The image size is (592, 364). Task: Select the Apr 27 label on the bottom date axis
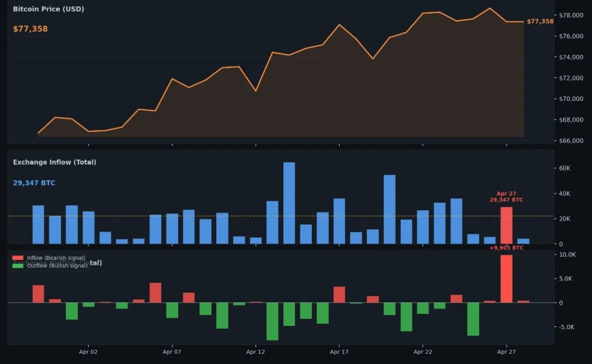tap(506, 351)
